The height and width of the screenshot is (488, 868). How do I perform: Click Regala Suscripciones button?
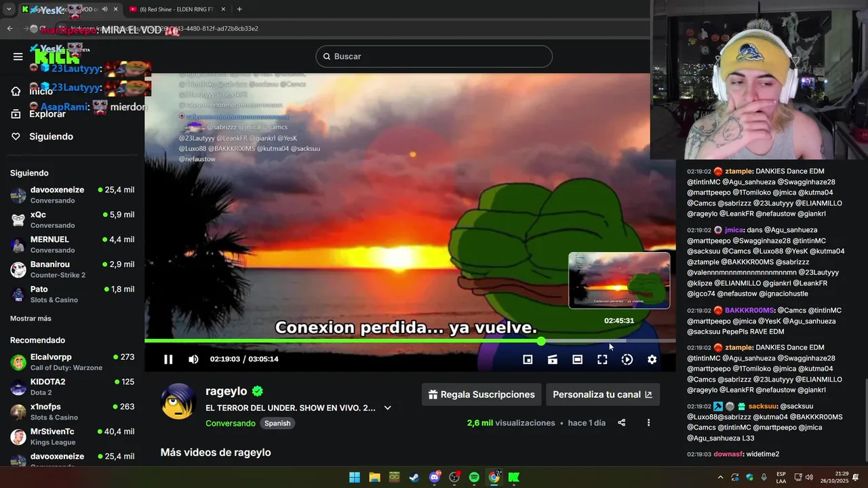[x=481, y=394]
